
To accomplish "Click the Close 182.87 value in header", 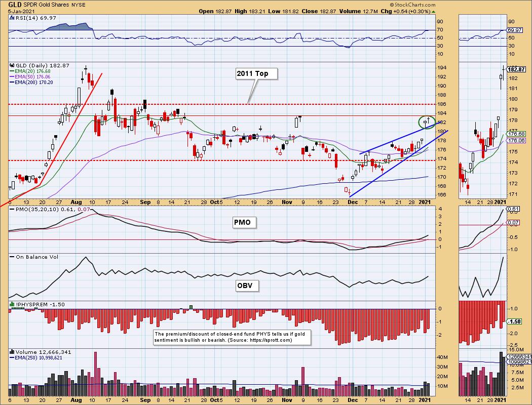I will click(x=319, y=11).
